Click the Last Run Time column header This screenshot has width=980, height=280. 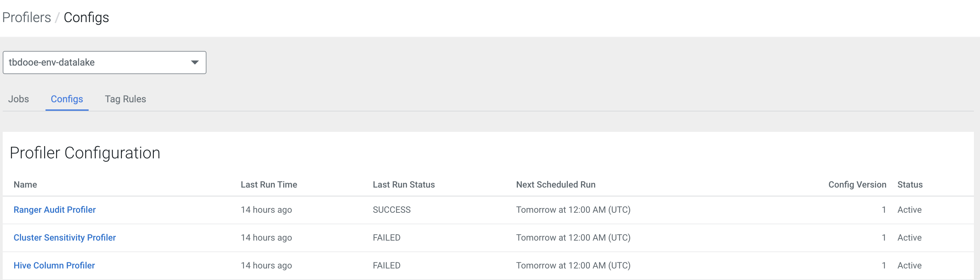[269, 185]
